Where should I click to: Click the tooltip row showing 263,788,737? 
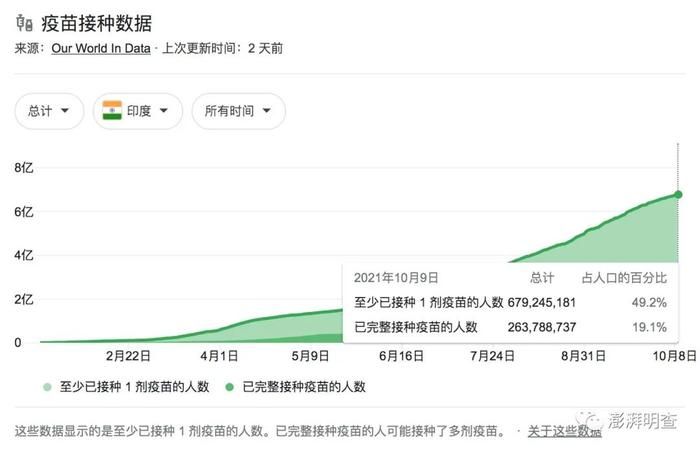[510, 327]
